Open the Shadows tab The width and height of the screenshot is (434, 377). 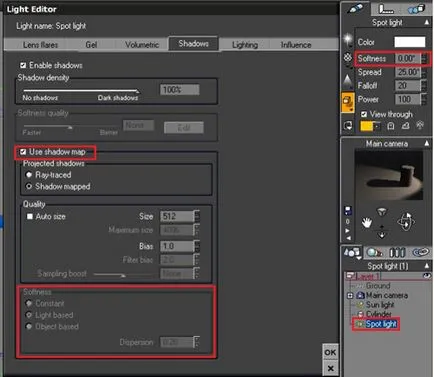coord(194,44)
